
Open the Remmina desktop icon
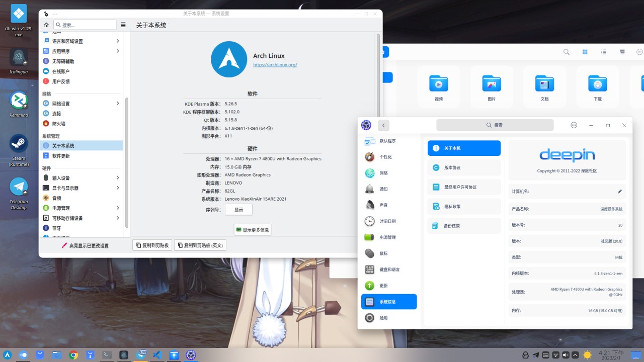19,101
